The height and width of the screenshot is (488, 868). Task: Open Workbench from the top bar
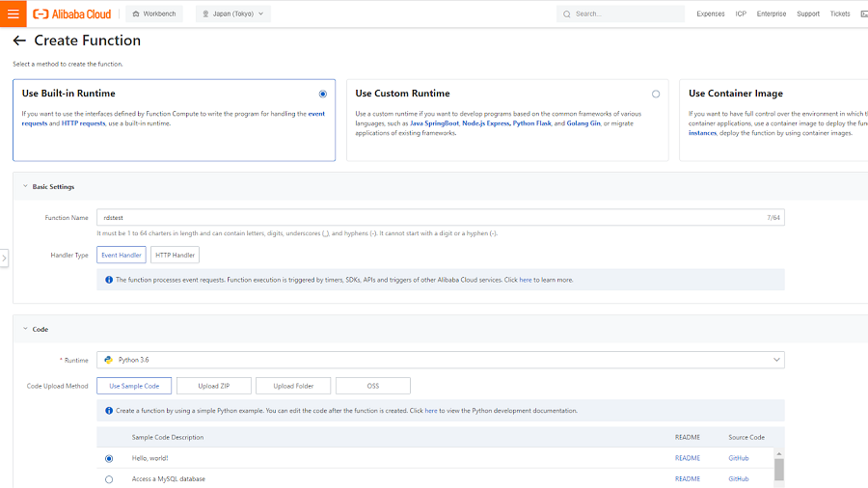(153, 14)
